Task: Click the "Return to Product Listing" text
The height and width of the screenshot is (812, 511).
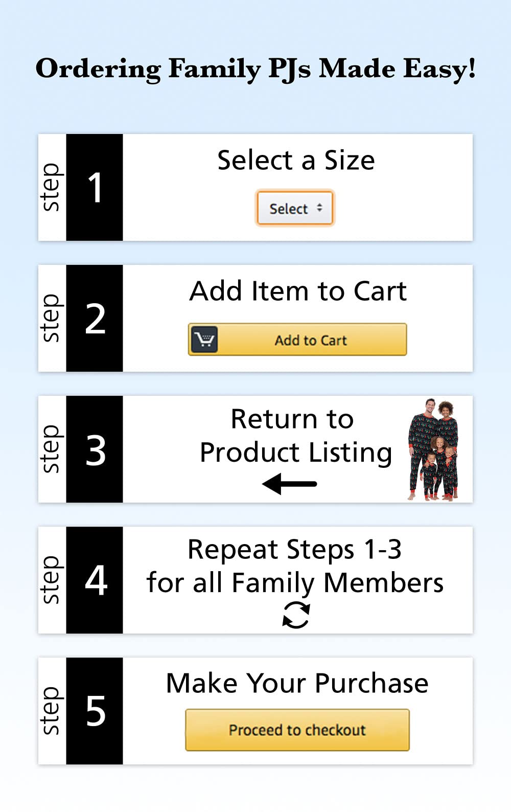Action: coord(295,436)
